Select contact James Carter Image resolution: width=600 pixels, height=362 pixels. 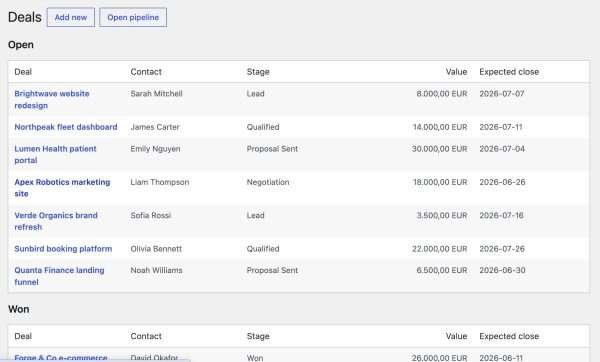[155, 127]
